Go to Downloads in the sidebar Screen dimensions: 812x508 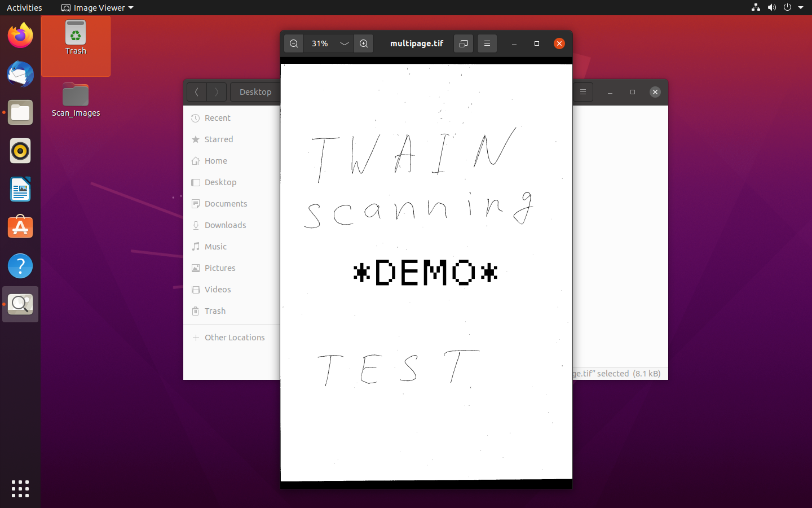[x=225, y=225]
